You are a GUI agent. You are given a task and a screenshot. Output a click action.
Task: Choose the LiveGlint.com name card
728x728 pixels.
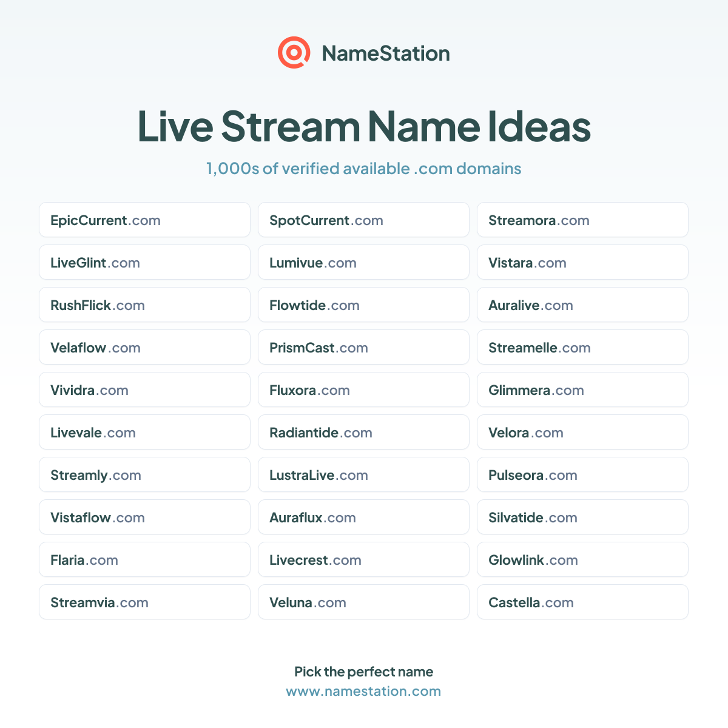click(144, 262)
